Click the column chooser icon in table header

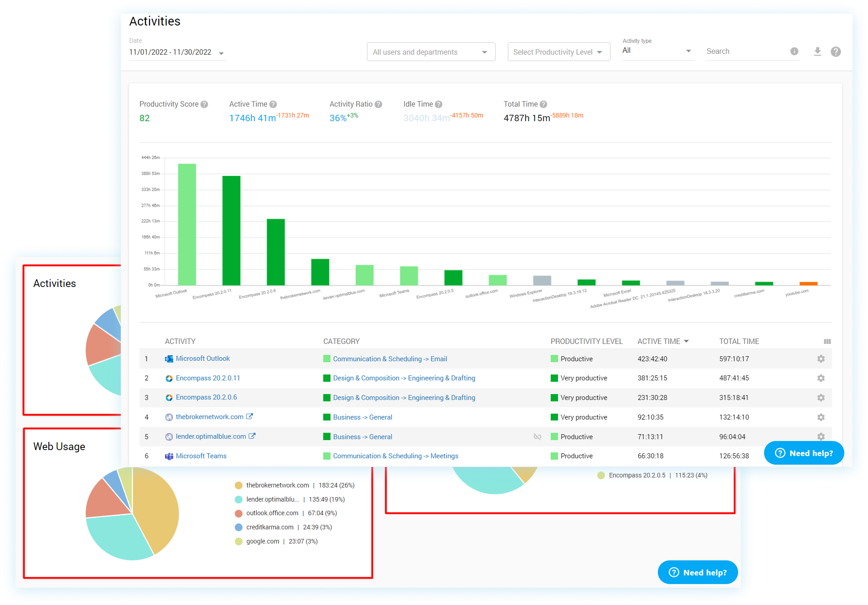(x=827, y=342)
